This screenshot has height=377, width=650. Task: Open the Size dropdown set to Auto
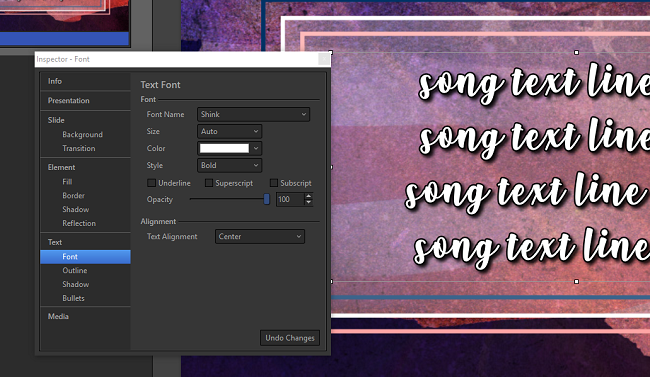point(229,131)
